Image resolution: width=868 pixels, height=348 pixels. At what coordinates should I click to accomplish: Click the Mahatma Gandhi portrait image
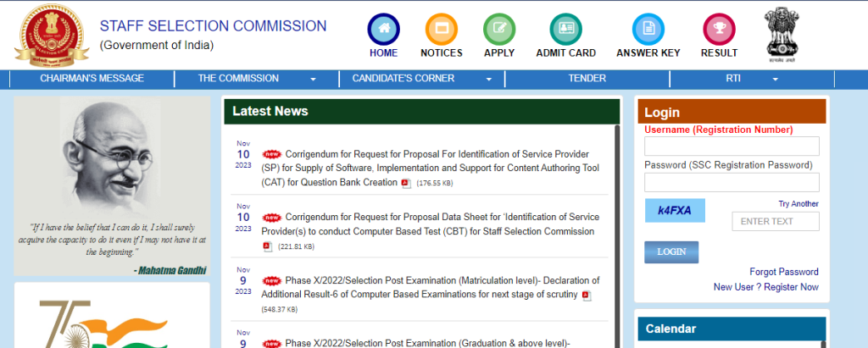111,157
